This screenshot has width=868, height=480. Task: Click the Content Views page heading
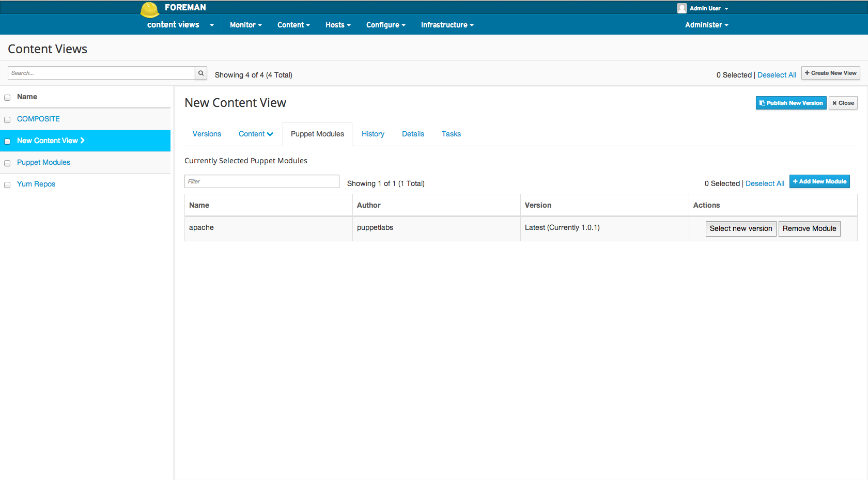pos(48,49)
